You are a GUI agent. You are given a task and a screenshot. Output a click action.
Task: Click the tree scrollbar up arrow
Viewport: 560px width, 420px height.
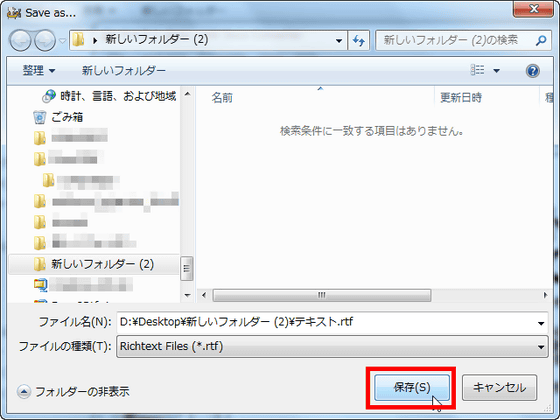click(187, 94)
